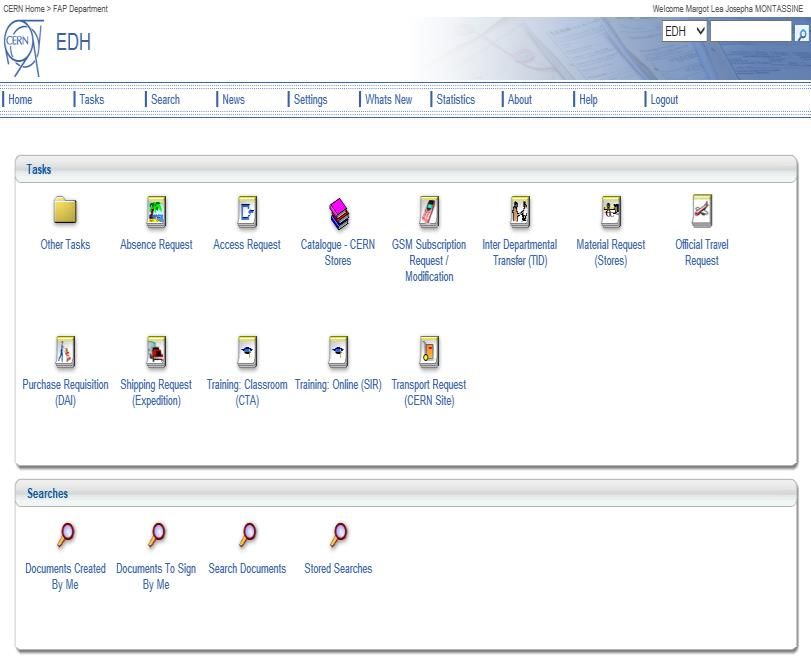Click the magnifier icon above Search Documents

click(x=248, y=535)
